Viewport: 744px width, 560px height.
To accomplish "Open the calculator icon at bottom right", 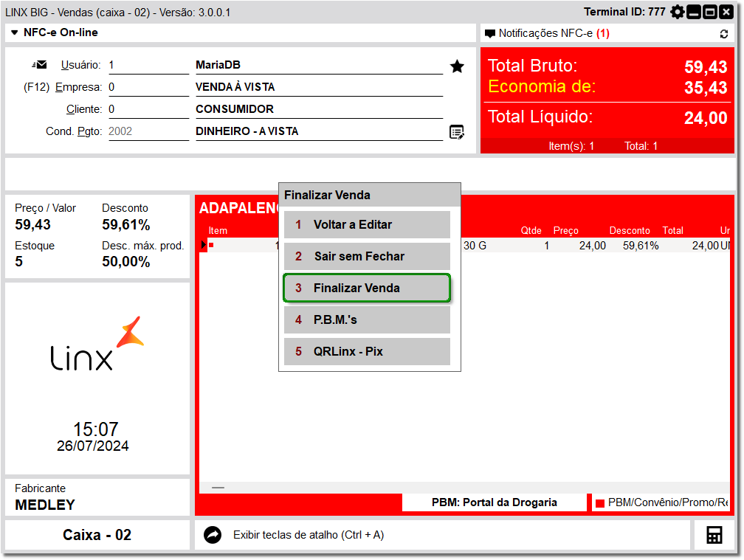I will pos(714,535).
